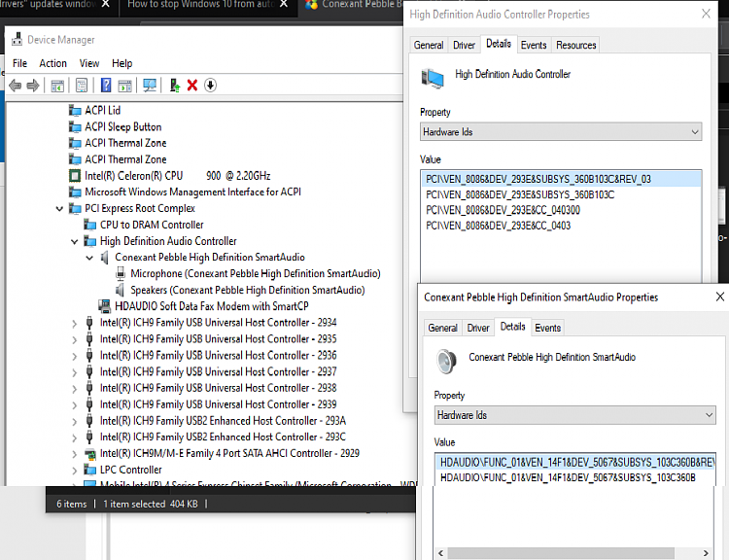Click the Show/Hide console tree toolbar icon
The image size is (729, 560).
(57, 86)
